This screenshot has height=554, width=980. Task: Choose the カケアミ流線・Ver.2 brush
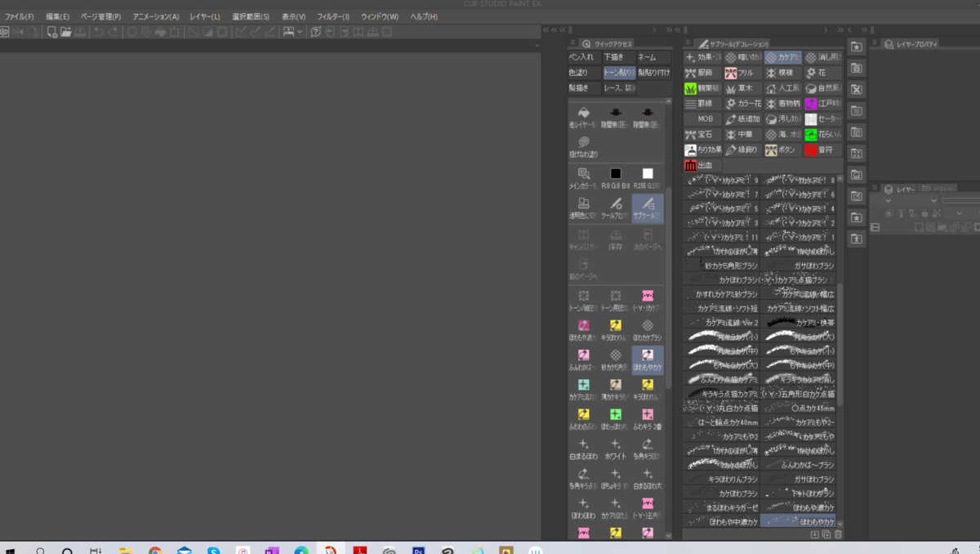pyautogui.click(x=721, y=323)
